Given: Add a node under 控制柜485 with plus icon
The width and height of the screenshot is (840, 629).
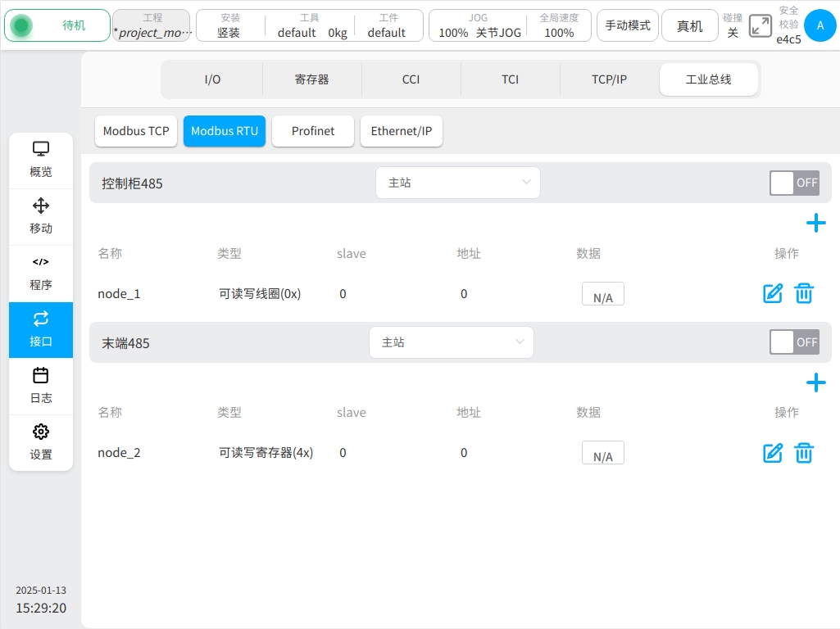Looking at the screenshot, I should click(815, 223).
